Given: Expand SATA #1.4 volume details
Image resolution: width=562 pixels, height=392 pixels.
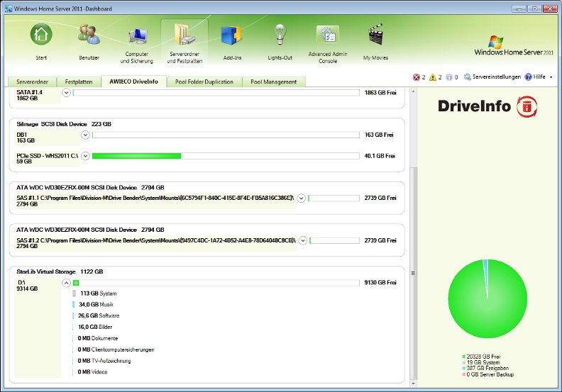Looking at the screenshot, I should coord(66,93).
